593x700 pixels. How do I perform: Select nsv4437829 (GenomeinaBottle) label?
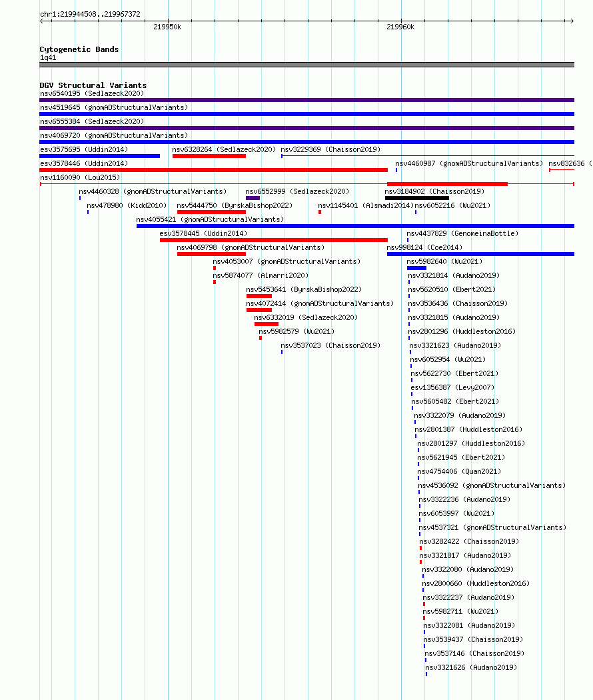point(462,233)
